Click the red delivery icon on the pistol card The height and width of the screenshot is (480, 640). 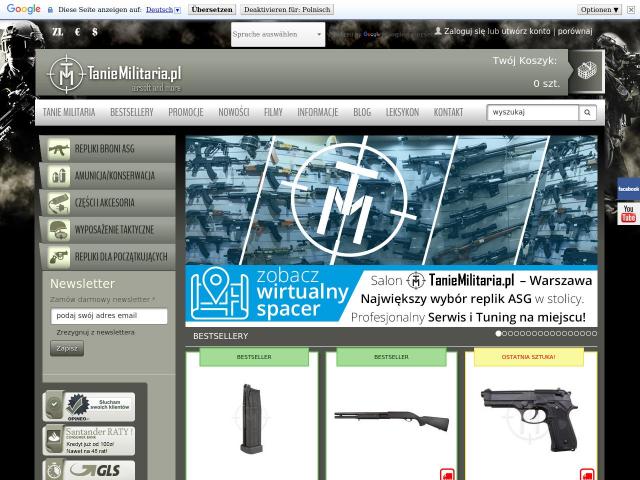tap(587, 474)
